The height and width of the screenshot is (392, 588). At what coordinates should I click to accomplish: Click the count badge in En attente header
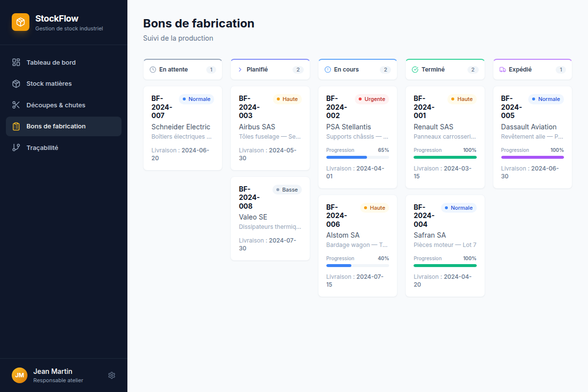coord(211,70)
